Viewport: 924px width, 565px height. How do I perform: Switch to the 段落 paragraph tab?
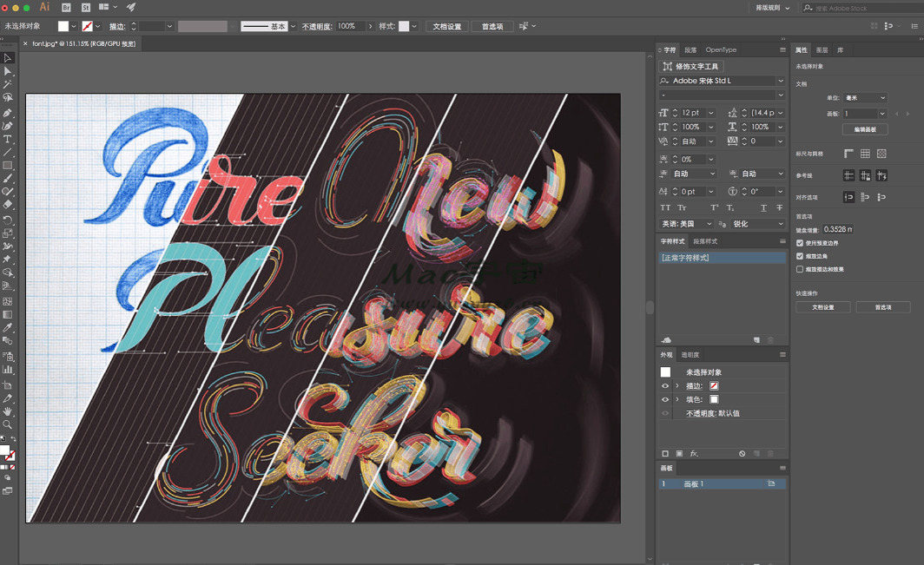(x=690, y=50)
